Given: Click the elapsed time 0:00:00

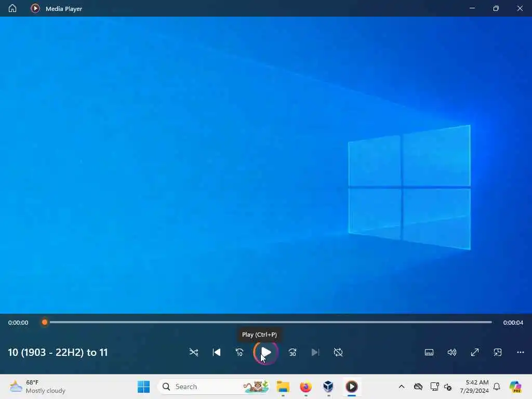Looking at the screenshot, I should pyautogui.click(x=18, y=323).
